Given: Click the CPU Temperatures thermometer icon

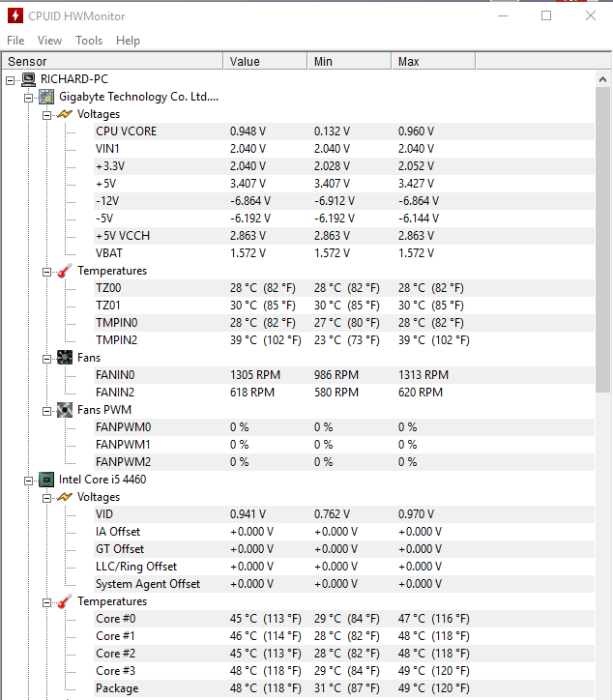Looking at the screenshot, I should (65, 601).
